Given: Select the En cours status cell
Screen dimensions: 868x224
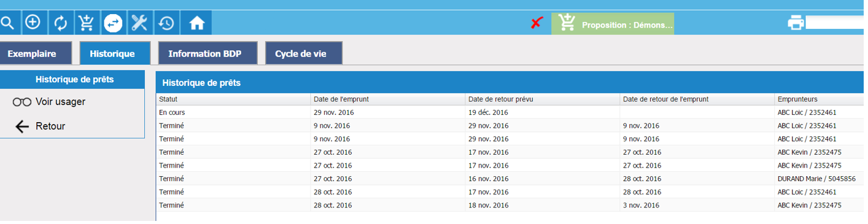Looking at the screenshot, I should tap(233, 112).
